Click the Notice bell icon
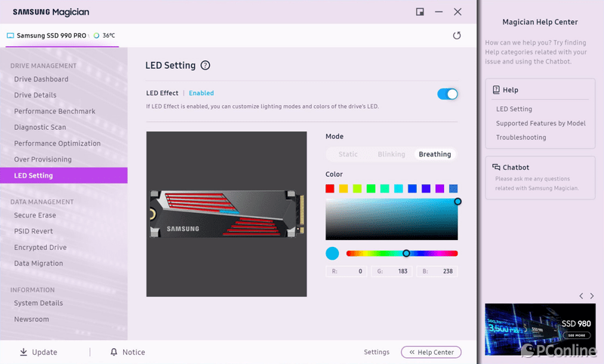604x364 pixels. coord(114,352)
